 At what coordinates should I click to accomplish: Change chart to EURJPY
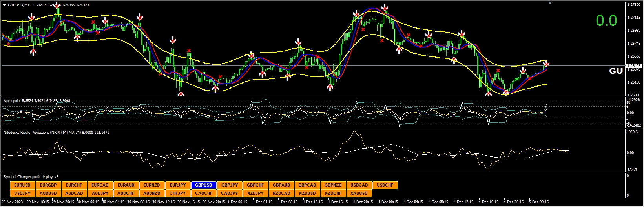click(178, 185)
